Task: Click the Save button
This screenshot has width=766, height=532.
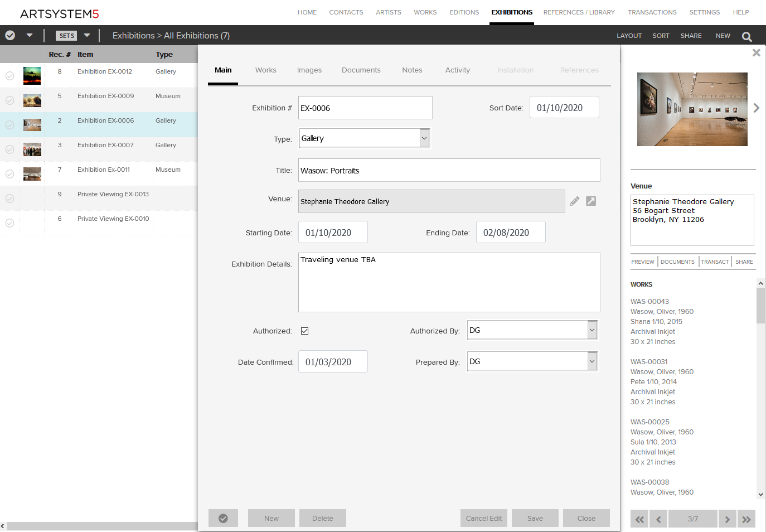Action: coord(535,518)
